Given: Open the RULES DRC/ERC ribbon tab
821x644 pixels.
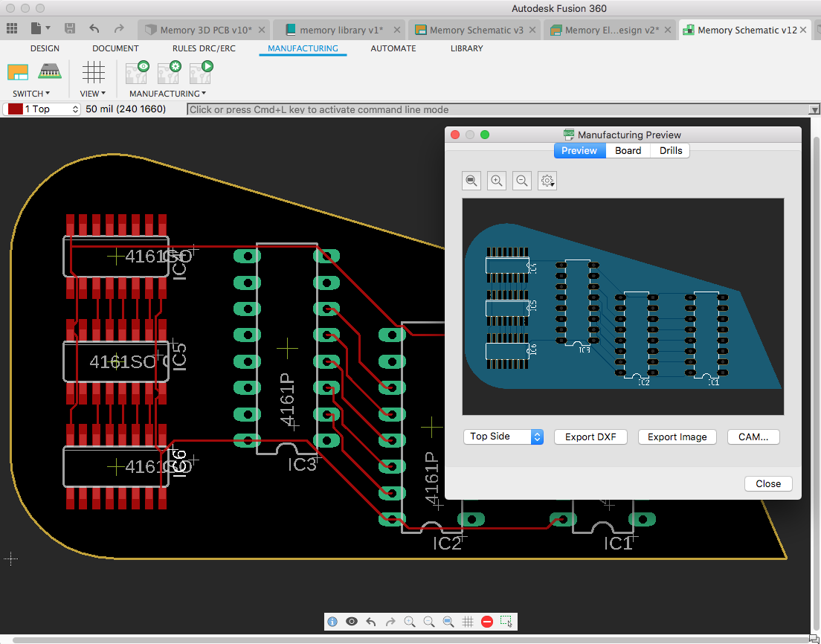Looking at the screenshot, I should point(202,48).
